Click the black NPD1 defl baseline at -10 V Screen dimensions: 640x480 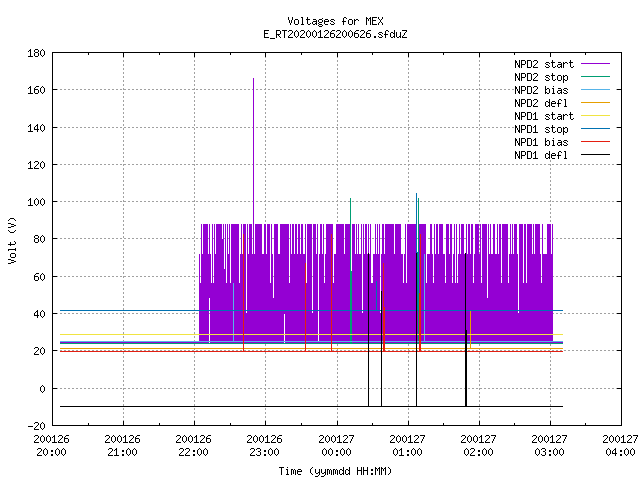click(x=311, y=407)
